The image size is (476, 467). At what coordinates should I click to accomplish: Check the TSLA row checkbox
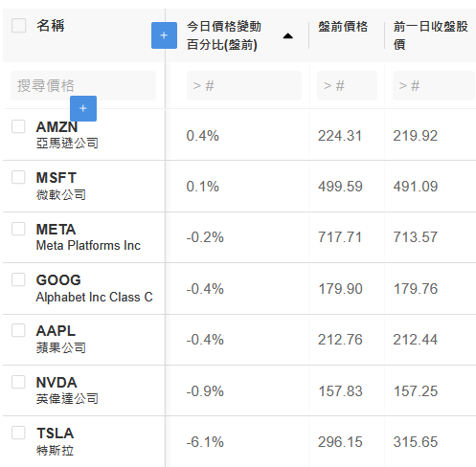click(18, 433)
